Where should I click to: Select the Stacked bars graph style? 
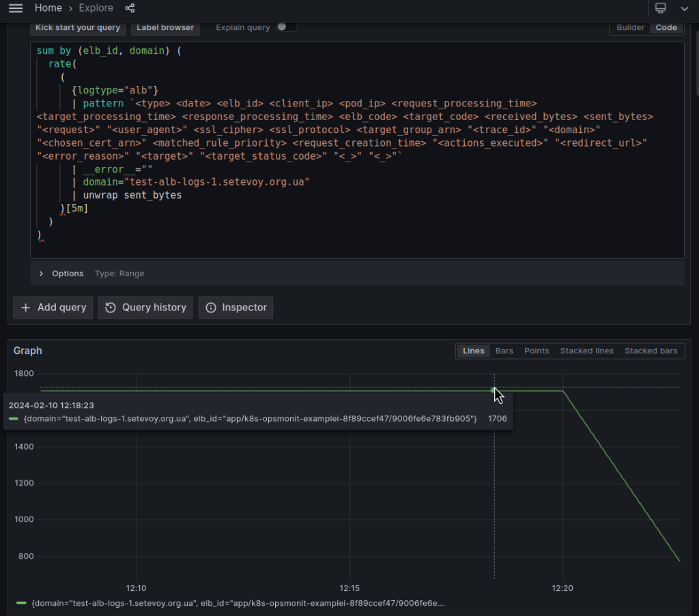651,351
